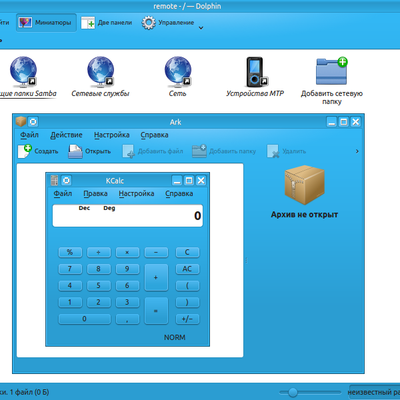400x400 pixels.
Task: Click open parenthesis key in KCalc
Action: 187,286
